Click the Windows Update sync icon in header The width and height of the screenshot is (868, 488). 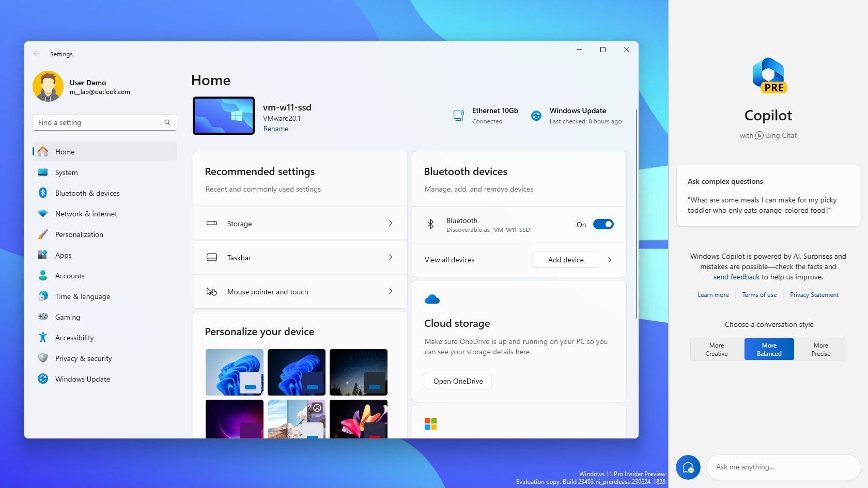tap(536, 116)
